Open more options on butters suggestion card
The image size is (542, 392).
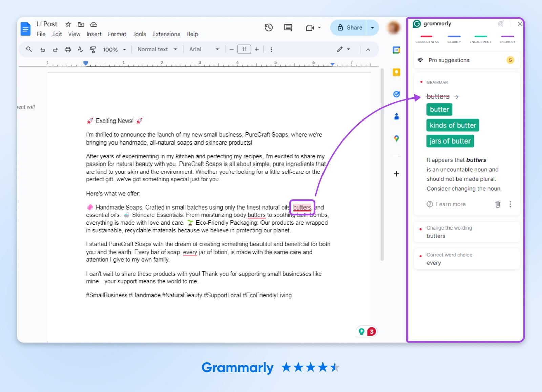pos(510,204)
